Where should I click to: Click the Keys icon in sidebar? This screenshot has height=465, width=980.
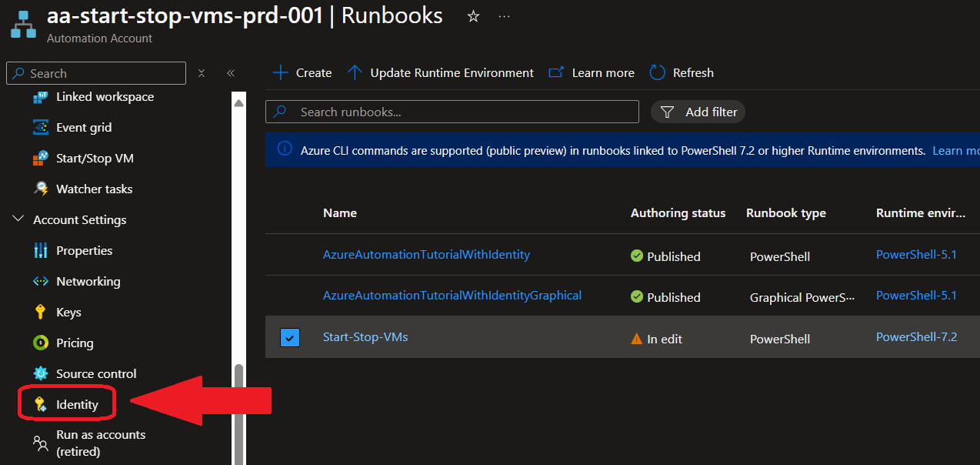tap(41, 312)
